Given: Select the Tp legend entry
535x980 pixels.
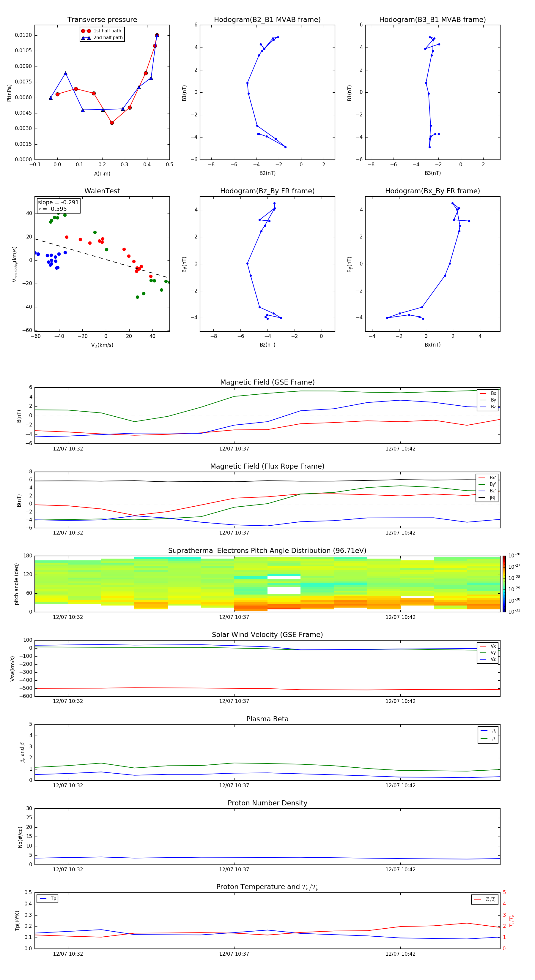Looking at the screenshot, I should [x=47, y=899].
